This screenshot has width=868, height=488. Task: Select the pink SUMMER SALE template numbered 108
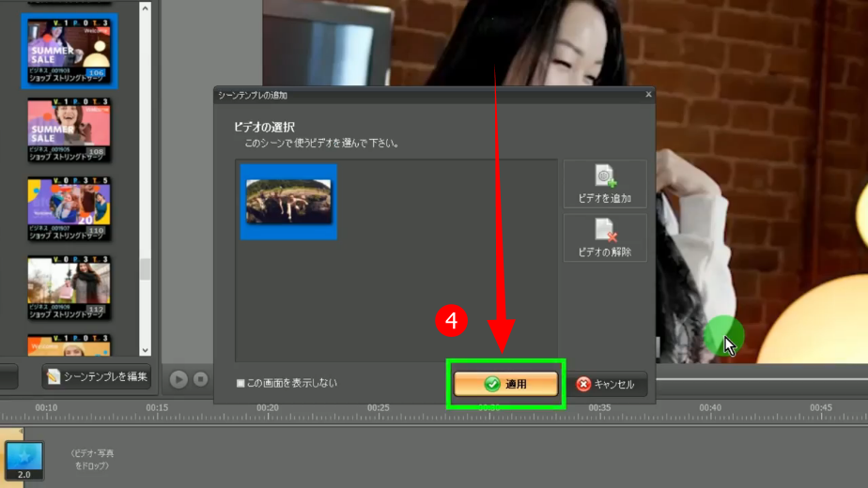69,127
